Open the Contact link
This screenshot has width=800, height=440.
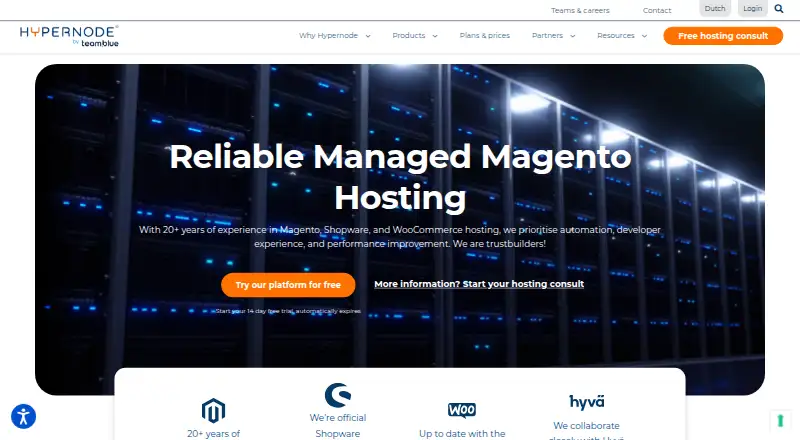pos(657,10)
